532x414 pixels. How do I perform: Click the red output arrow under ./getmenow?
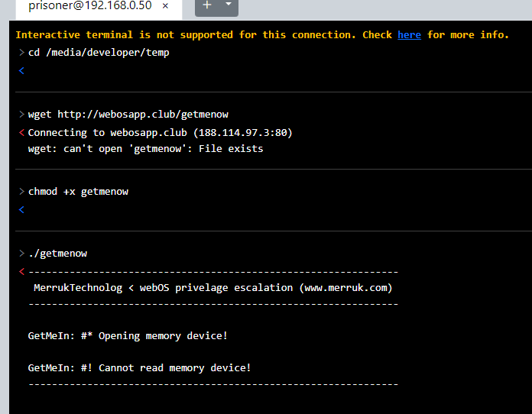(21, 272)
